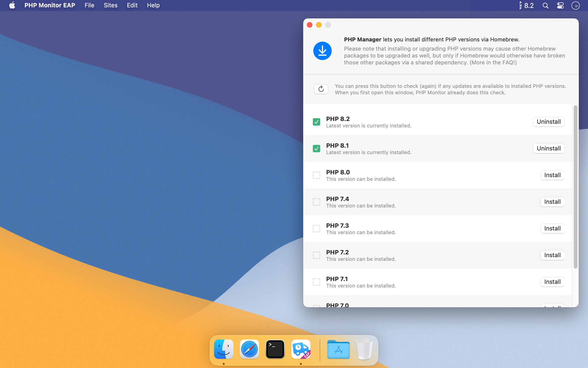This screenshot has width=588, height=368.
Task: Launch Safari from the Dock
Action: 249,349
